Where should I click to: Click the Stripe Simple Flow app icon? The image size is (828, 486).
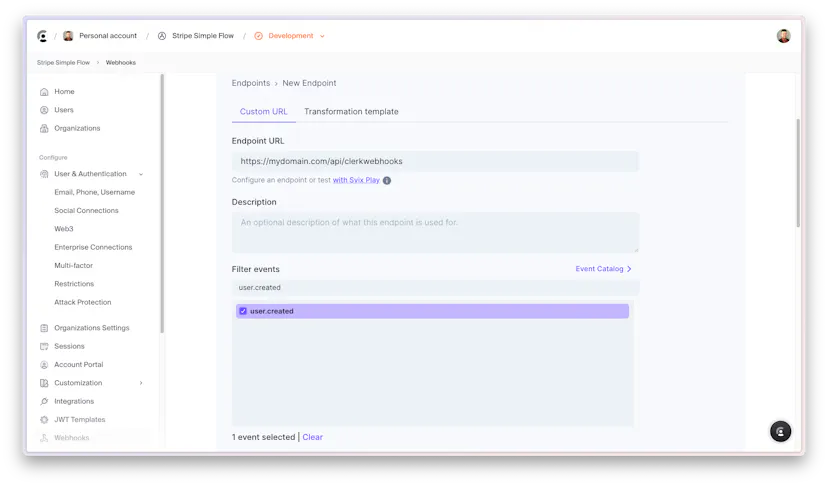click(x=162, y=36)
